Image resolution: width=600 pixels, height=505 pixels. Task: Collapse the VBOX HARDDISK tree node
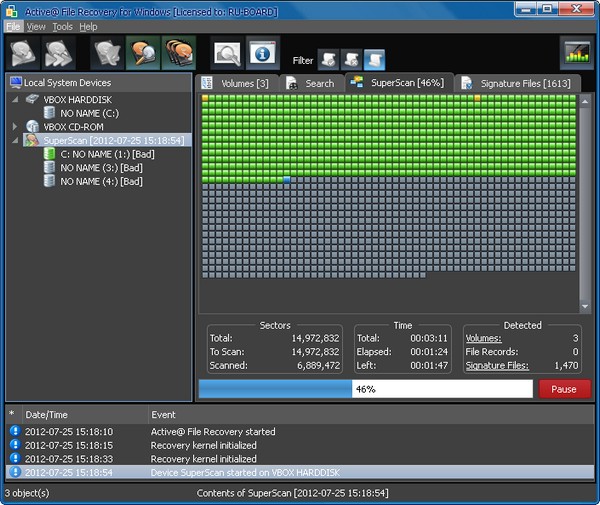tap(15, 99)
